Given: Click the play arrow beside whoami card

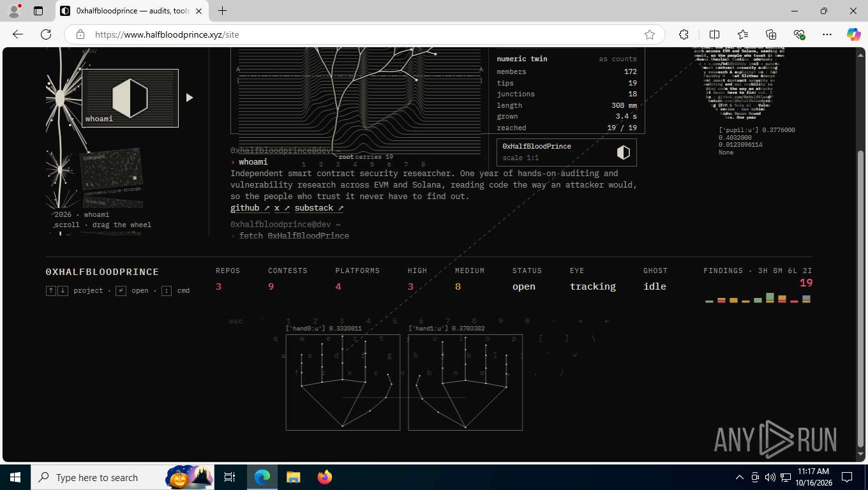Looking at the screenshot, I should (190, 98).
